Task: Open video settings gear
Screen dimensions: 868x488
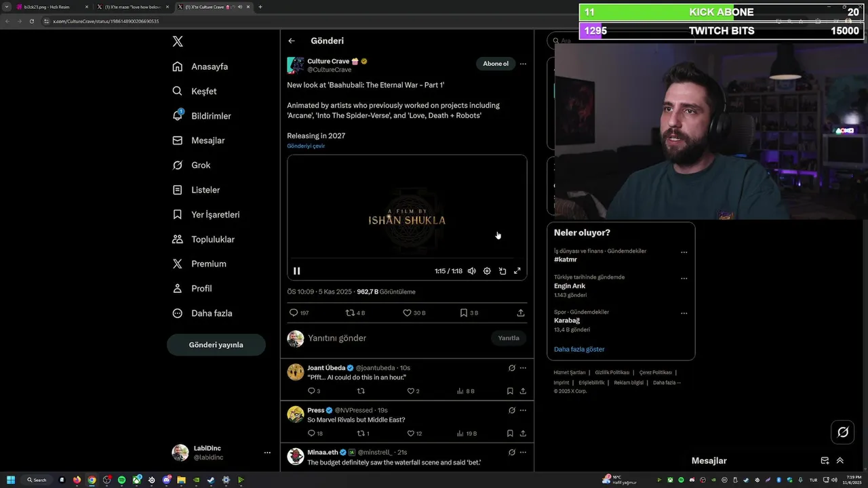Action: click(x=487, y=270)
